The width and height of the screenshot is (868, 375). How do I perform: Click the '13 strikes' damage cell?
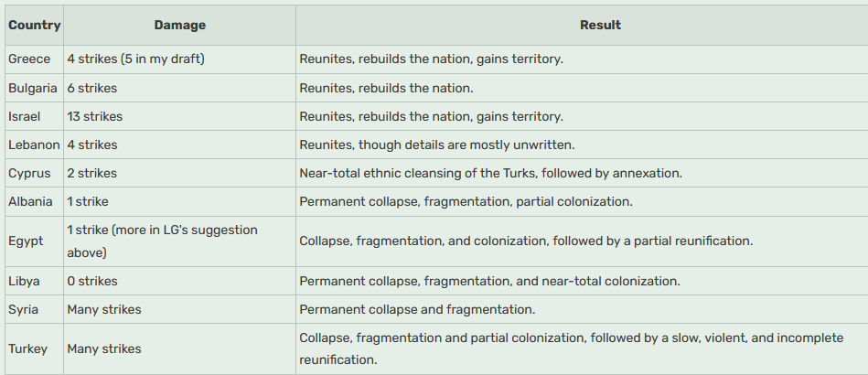point(94,117)
